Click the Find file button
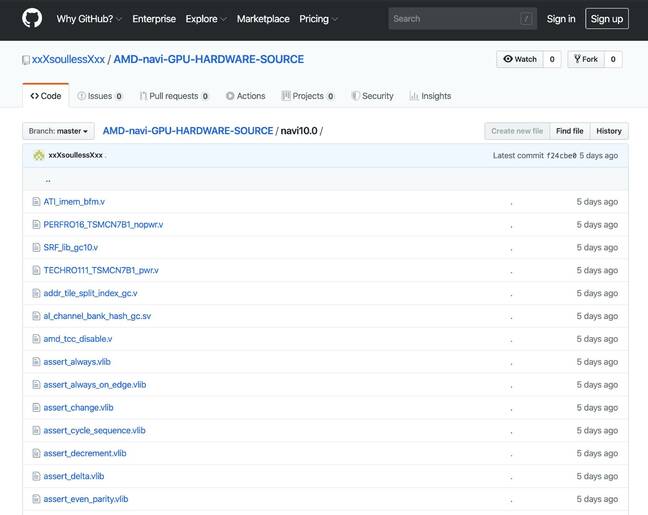The image size is (648, 515). pyautogui.click(x=569, y=131)
